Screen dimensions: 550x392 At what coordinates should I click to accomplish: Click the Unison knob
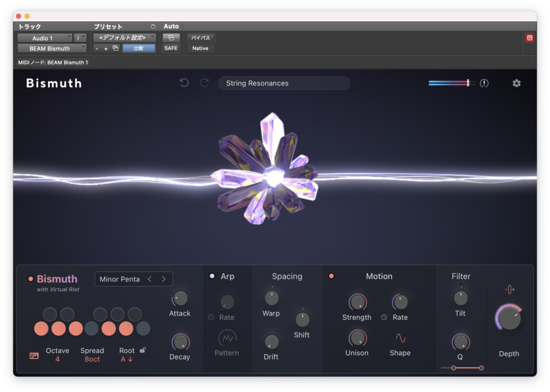[x=357, y=338]
